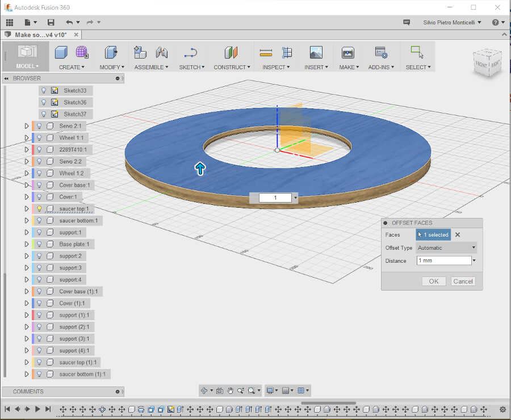This screenshot has height=420, width=511.
Task: Hide the Sketch33 item via its lightbulb
Action: pyautogui.click(x=44, y=90)
